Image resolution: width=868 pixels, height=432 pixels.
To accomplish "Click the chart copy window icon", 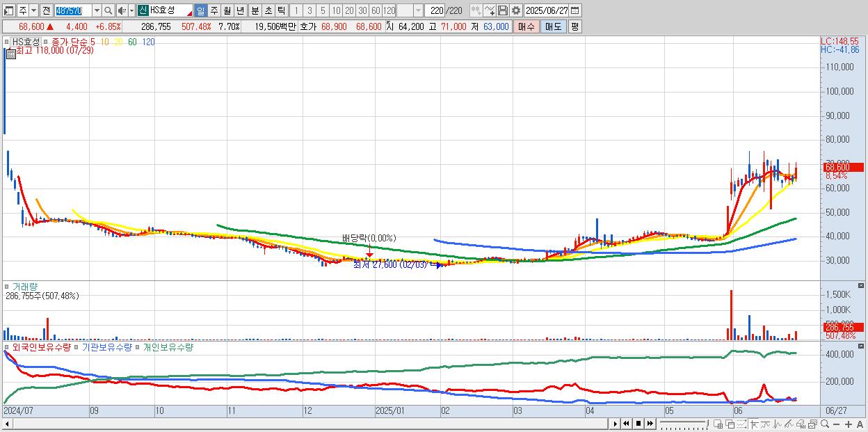I will coord(812,424).
